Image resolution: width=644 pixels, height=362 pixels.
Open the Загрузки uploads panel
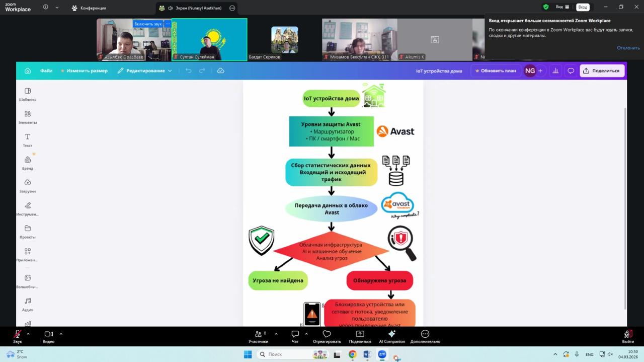point(28,185)
